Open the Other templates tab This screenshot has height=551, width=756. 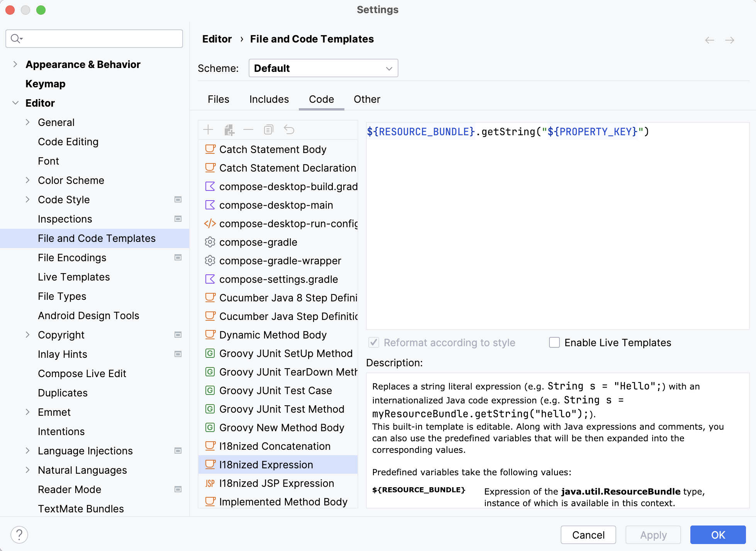(x=366, y=99)
